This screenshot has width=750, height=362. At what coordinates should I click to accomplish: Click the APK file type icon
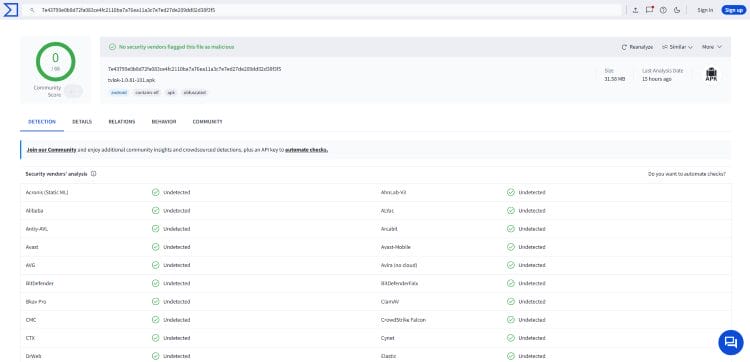pyautogui.click(x=711, y=75)
